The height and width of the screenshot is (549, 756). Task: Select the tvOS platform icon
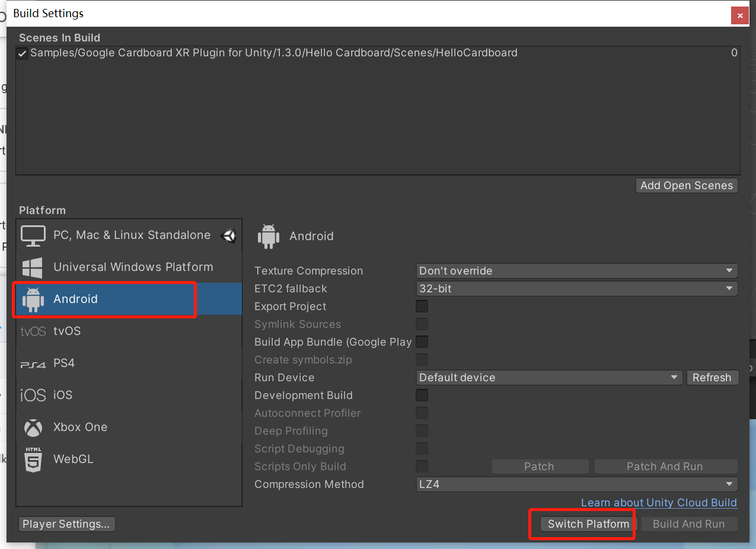33,331
